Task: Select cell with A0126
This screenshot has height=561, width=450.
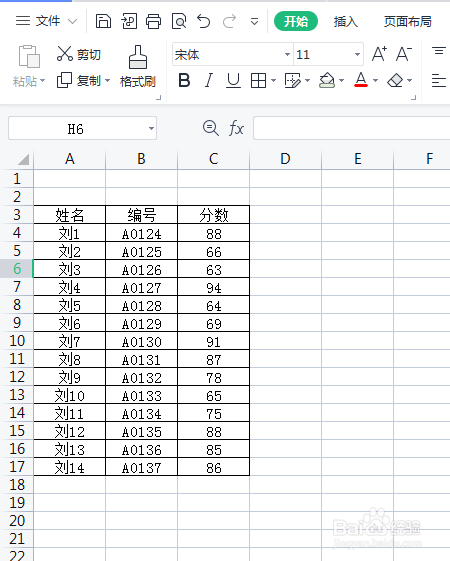Action: 142,269
